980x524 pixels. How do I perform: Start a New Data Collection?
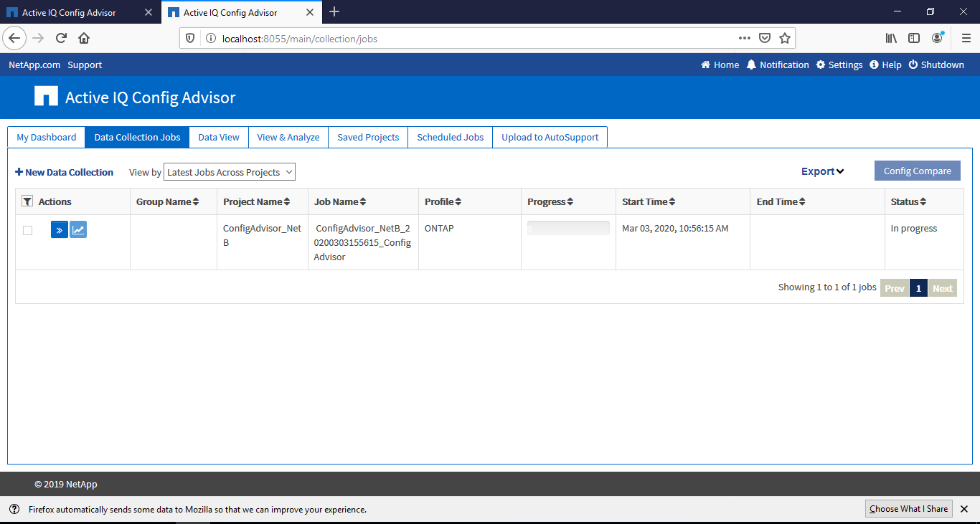(64, 172)
